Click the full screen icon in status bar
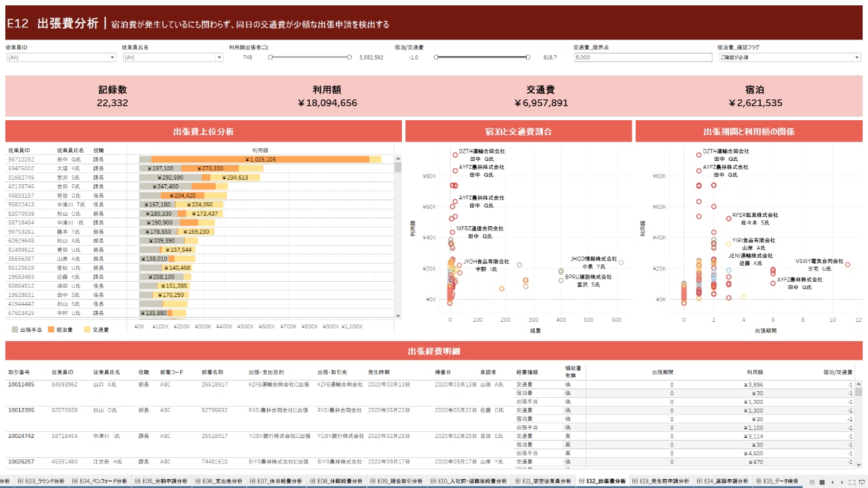 point(852,482)
